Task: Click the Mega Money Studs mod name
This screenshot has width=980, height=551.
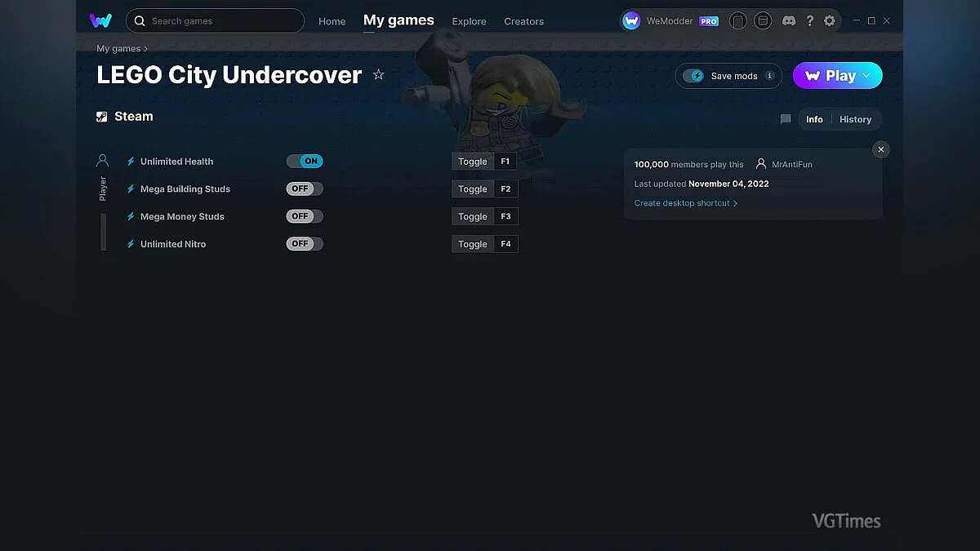Action: (x=182, y=217)
